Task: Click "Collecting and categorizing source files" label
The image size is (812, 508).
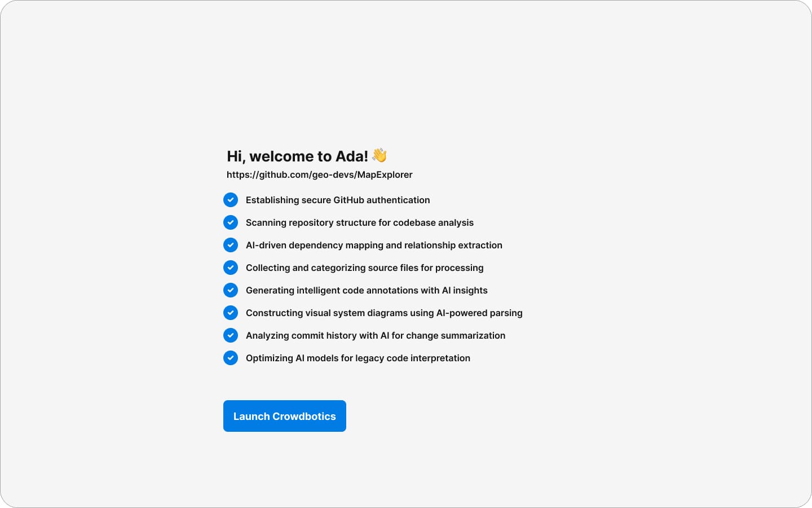Action: [x=365, y=268]
